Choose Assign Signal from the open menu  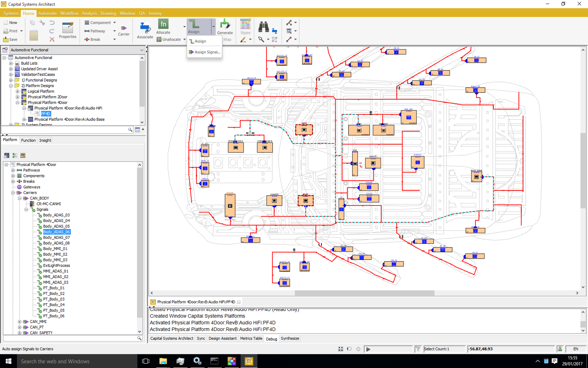[x=207, y=52]
